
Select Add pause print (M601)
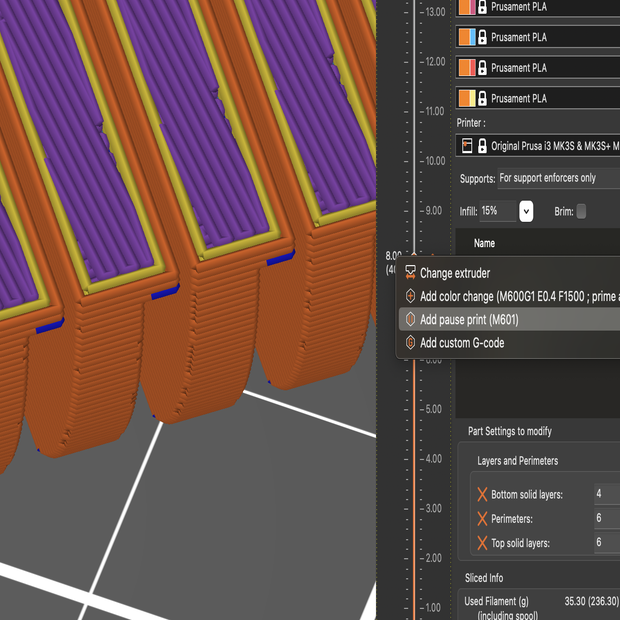(x=468, y=320)
